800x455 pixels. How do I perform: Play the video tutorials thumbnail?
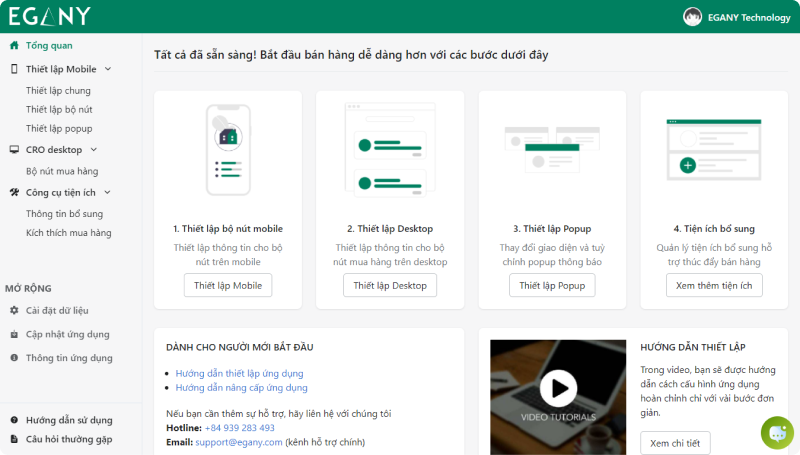[558, 388]
